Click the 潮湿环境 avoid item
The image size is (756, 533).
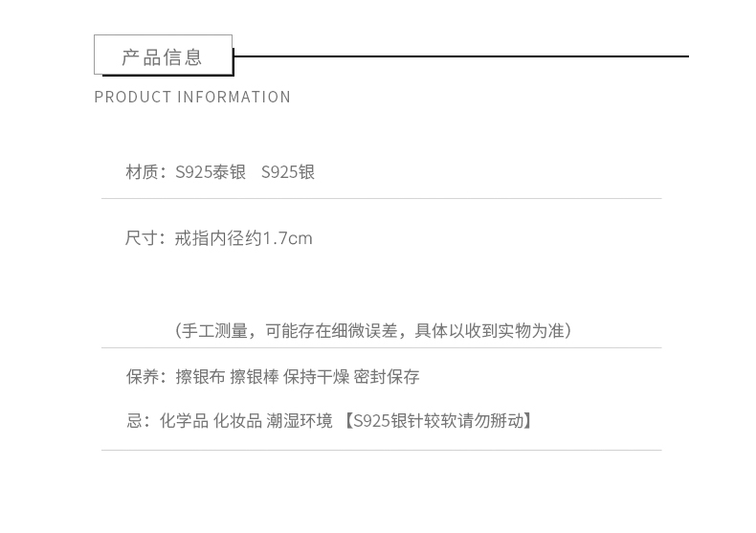[299, 420]
